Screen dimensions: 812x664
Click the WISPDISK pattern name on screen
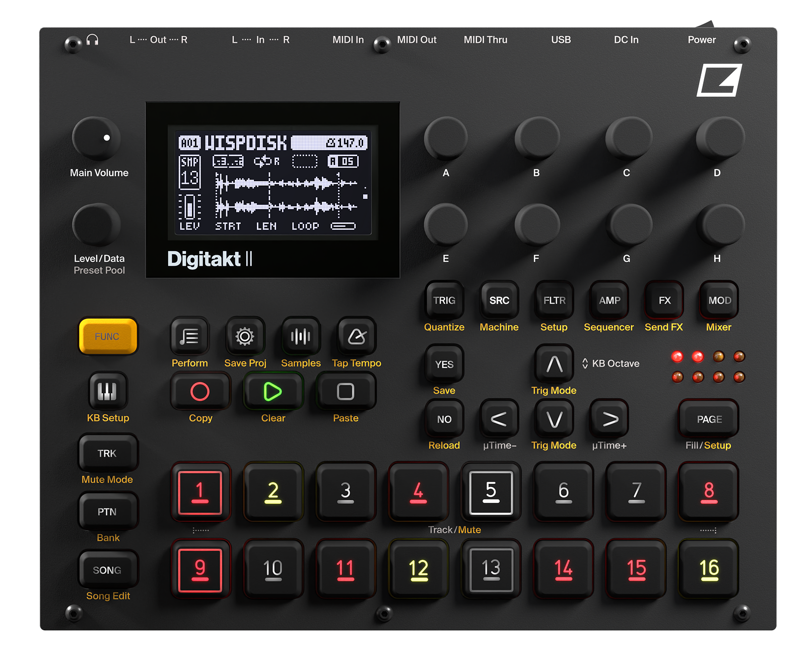click(x=246, y=143)
